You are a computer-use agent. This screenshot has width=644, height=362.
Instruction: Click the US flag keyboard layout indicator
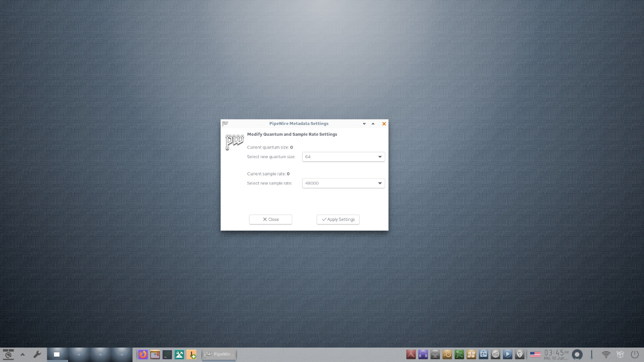[535, 354]
